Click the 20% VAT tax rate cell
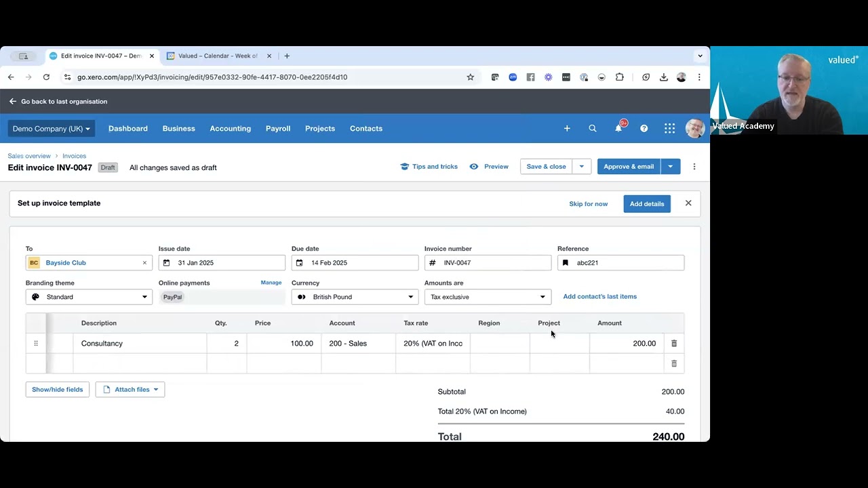Screen dimensions: 868x488 point(433,344)
